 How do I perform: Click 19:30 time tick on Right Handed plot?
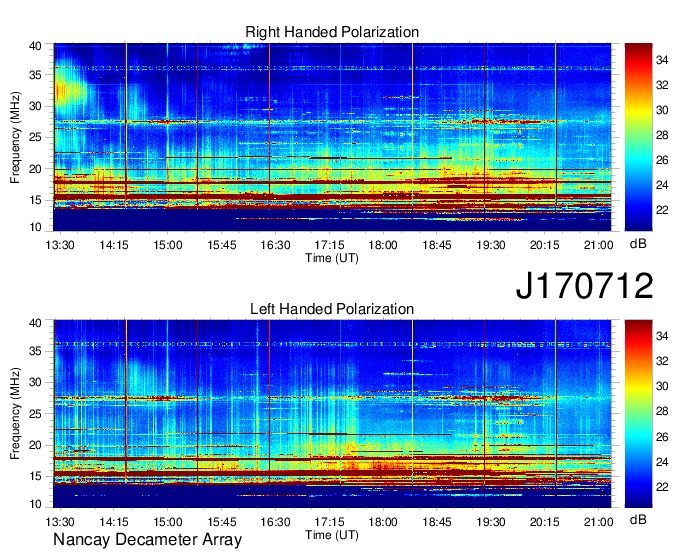pos(490,245)
